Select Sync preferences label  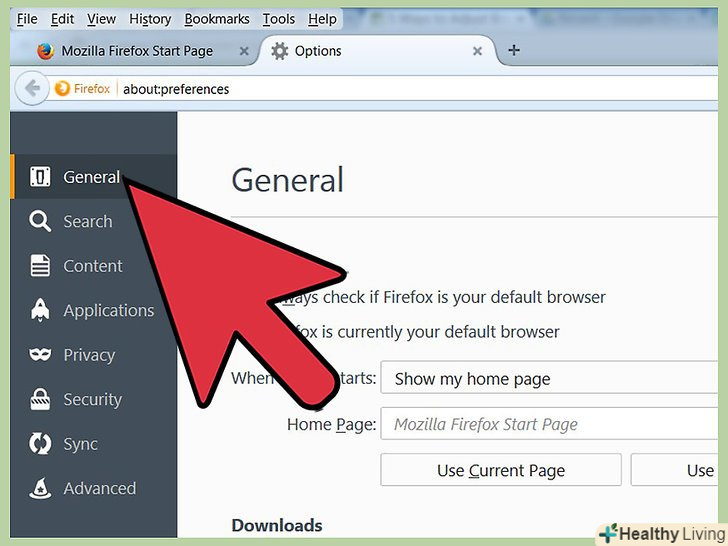[80, 444]
